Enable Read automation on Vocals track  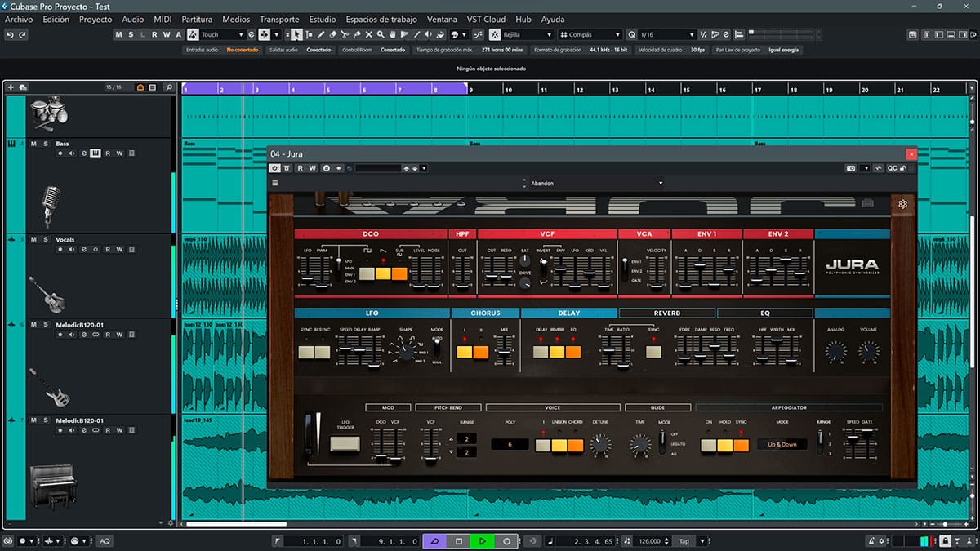click(108, 249)
